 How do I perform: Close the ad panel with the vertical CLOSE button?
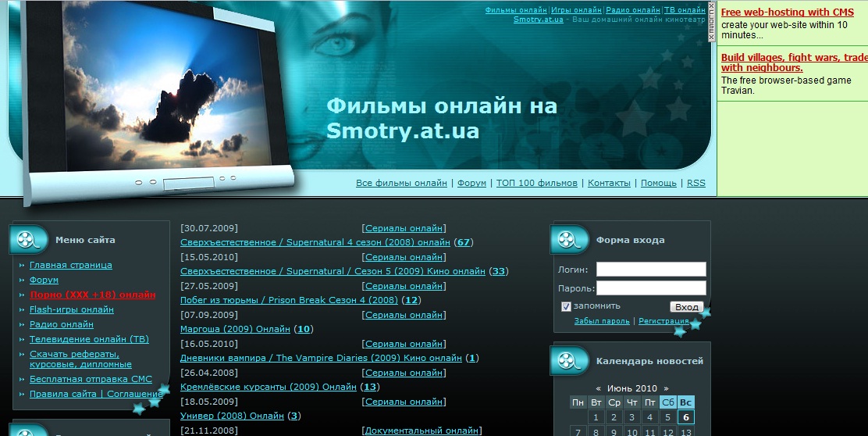click(x=712, y=22)
